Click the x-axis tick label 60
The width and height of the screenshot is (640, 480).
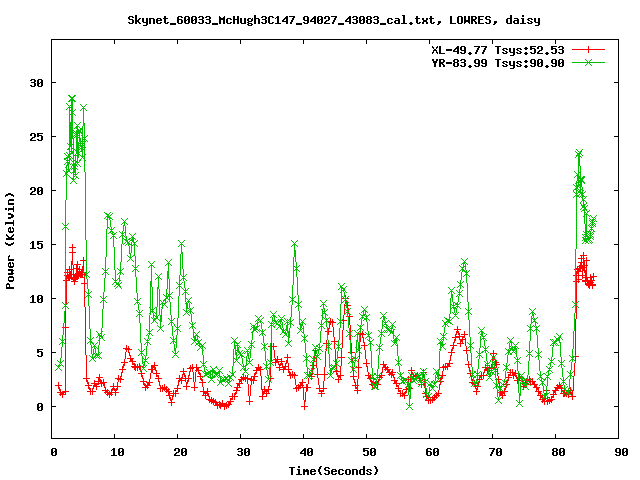[x=432, y=452]
